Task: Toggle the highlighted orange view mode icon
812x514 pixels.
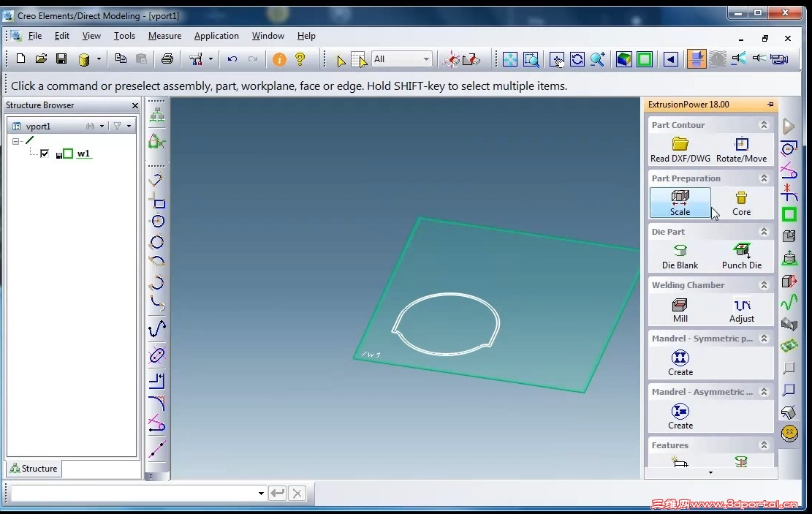Action: coord(696,59)
